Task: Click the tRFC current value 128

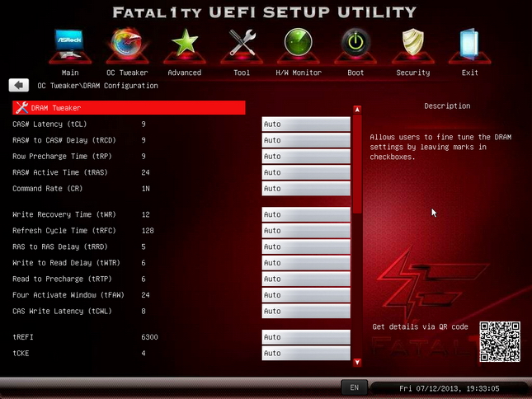Action: click(x=148, y=231)
